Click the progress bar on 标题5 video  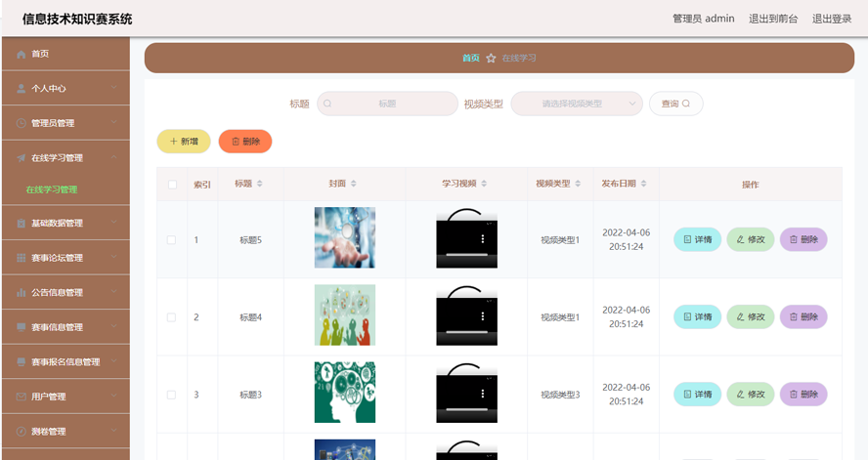click(466, 254)
